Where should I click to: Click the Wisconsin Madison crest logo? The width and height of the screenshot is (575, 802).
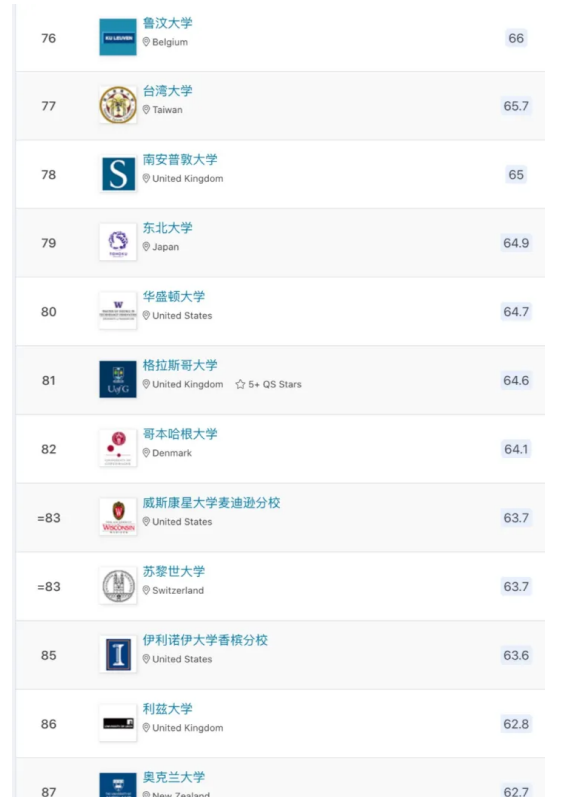click(x=118, y=517)
